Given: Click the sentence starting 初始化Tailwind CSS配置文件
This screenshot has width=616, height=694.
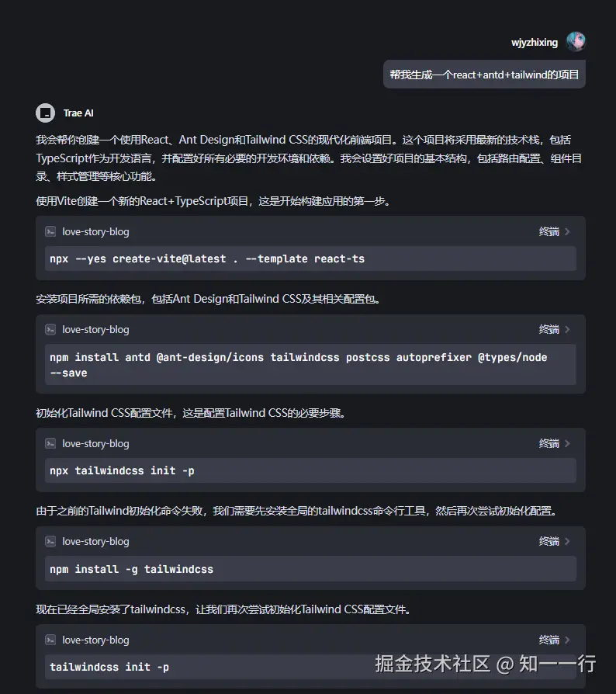Looking at the screenshot, I should click(x=191, y=414).
